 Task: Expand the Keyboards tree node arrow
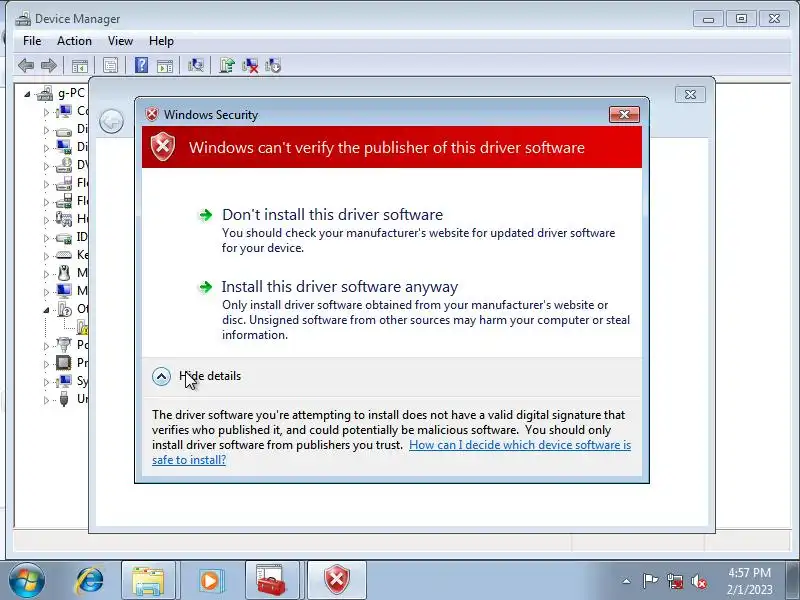(x=46, y=256)
